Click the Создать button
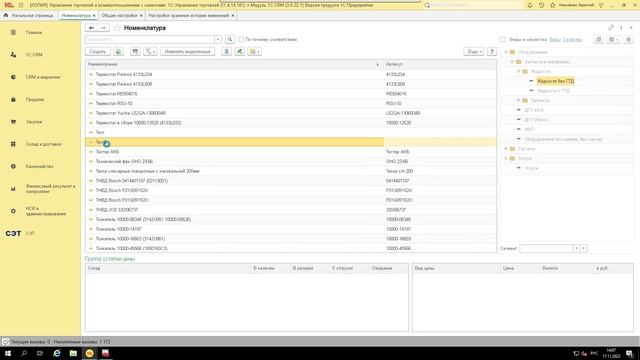Image resolution: width=640 pixels, height=360 pixels. coord(98,52)
